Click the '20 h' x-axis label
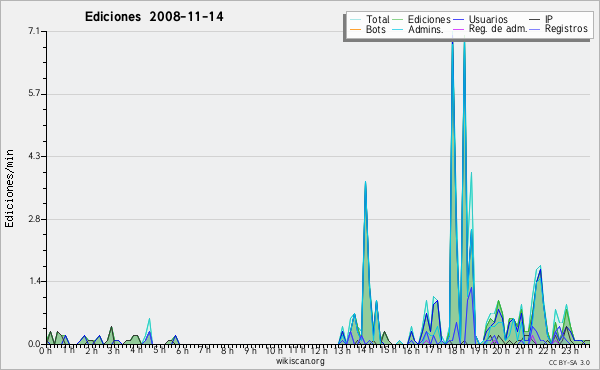Viewport: 600px width, 370px height. [500, 351]
